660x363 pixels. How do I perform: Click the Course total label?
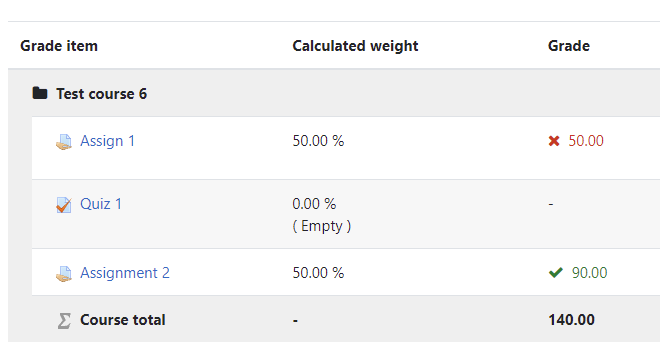click(123, 320)
